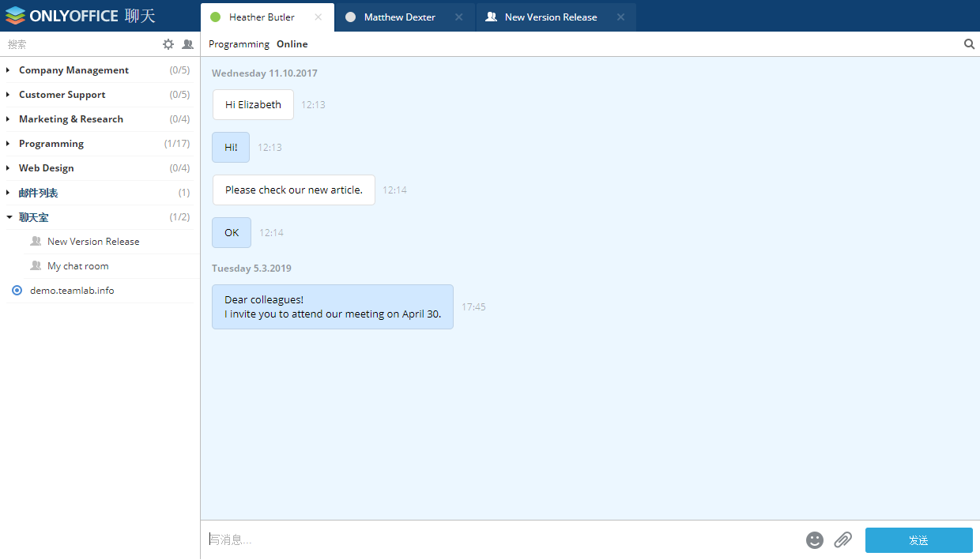This screenshot has width=980, height=560.
Task: Select the demo.teamlab.info radio button
Action: 17,291
